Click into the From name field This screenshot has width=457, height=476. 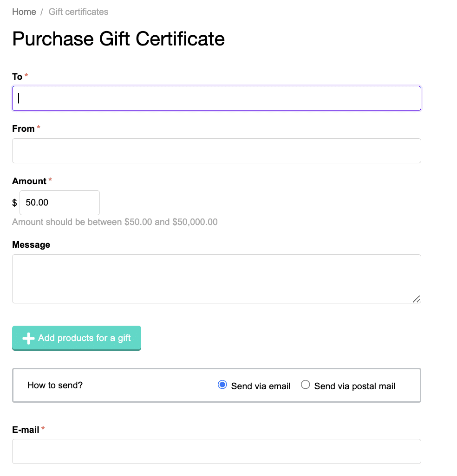(x=216, y=151)
